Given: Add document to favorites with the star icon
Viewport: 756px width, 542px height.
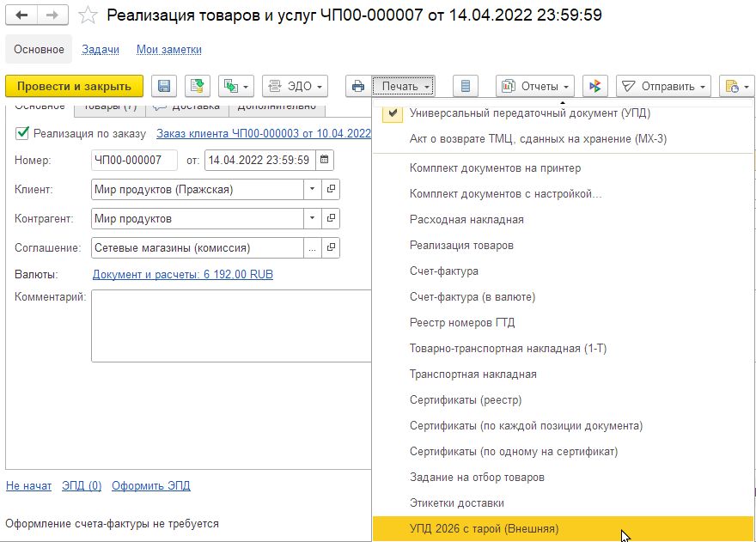Looking at the screenshot, I should [x=88, y=15].
